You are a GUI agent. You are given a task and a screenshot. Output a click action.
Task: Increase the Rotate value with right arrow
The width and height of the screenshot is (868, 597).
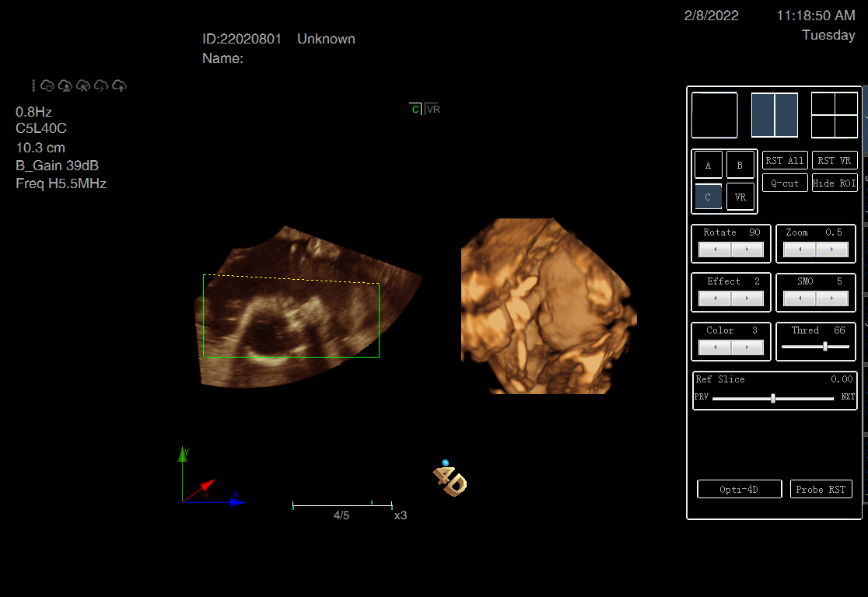point(747,250)
